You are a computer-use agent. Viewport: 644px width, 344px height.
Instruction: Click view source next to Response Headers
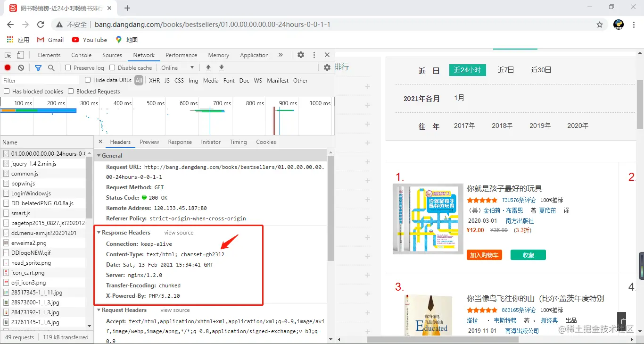[179, 233]
